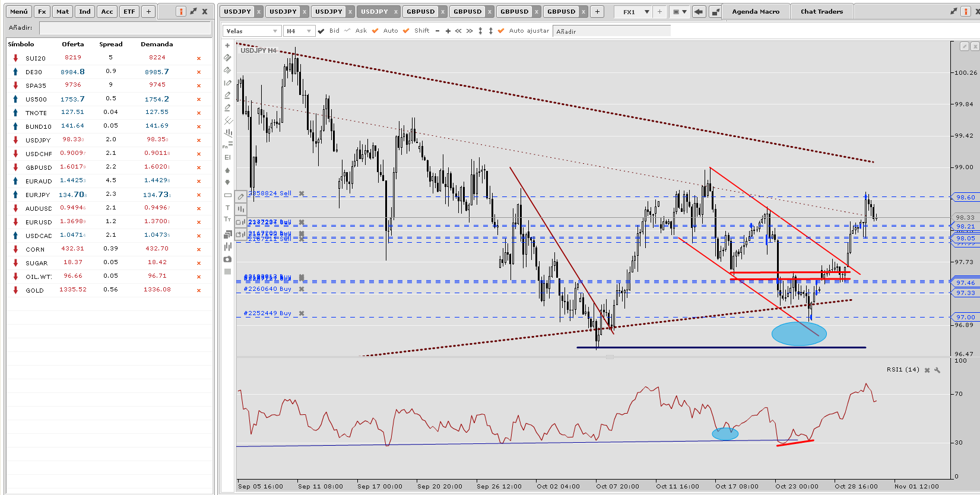Image resolution: width=980 pixels, height=495 pixels.
Task: Open the Velas chart type dropdown
Action: [251, 31]
